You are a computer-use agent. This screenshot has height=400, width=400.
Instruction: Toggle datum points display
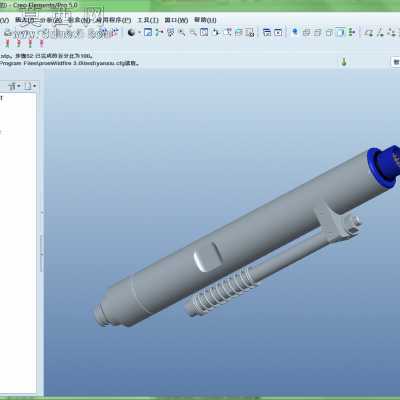coord(392,33)
